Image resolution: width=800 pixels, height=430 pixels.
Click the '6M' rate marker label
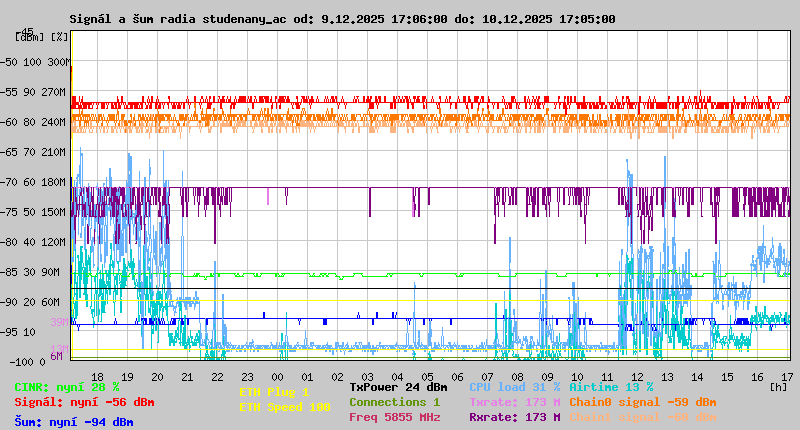(56, 356)
